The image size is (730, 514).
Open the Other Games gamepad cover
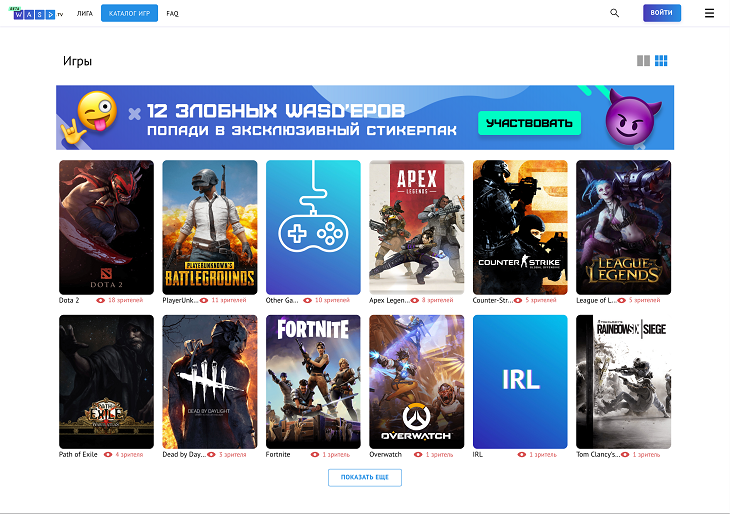tap(313, 227)
